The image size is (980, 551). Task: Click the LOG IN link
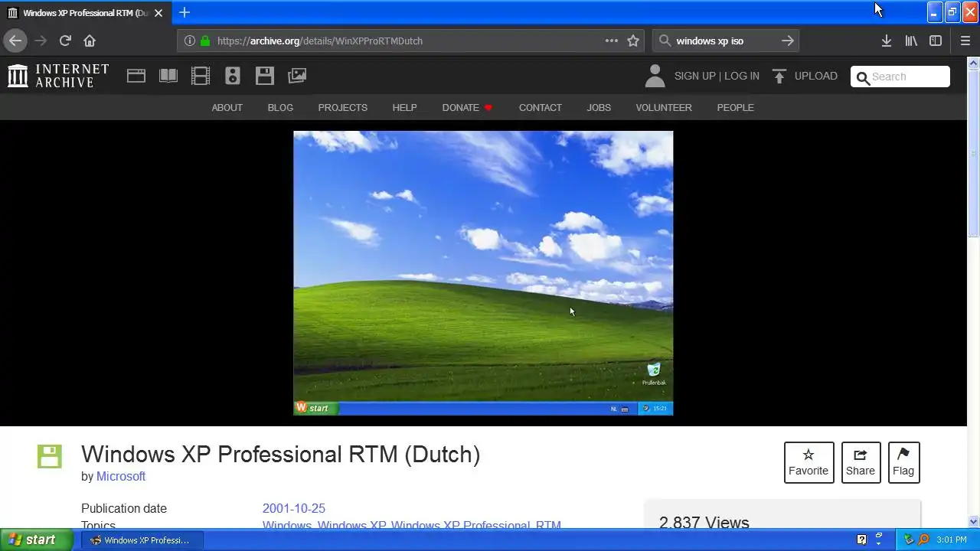click(742, 76)
